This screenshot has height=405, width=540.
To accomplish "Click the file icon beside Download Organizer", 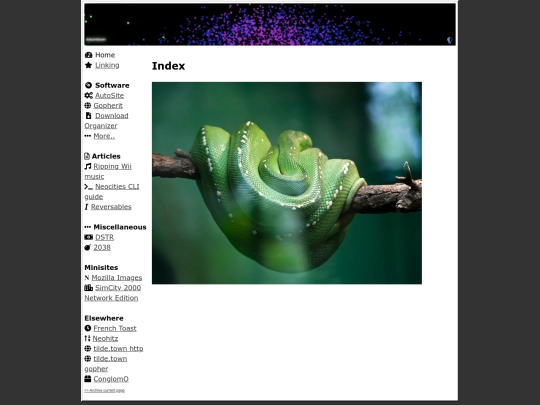I will (89, 116).
